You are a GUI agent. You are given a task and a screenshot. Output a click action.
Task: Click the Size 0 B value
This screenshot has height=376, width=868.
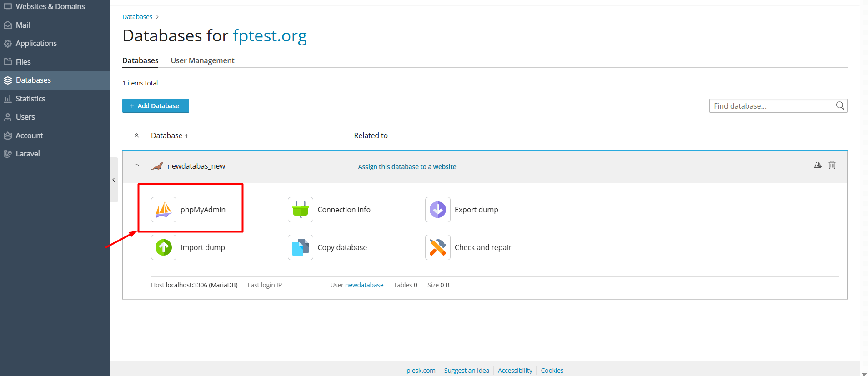438,285
